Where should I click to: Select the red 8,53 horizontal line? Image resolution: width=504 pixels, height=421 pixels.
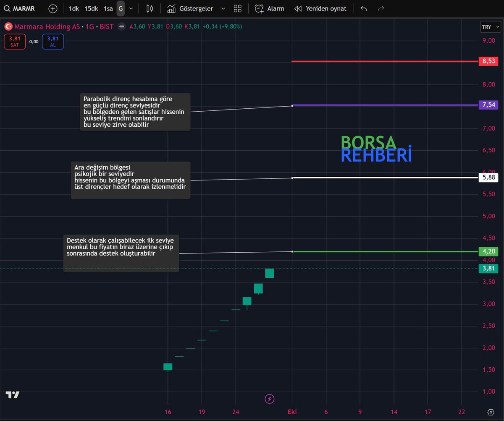[x=385, y=61]
